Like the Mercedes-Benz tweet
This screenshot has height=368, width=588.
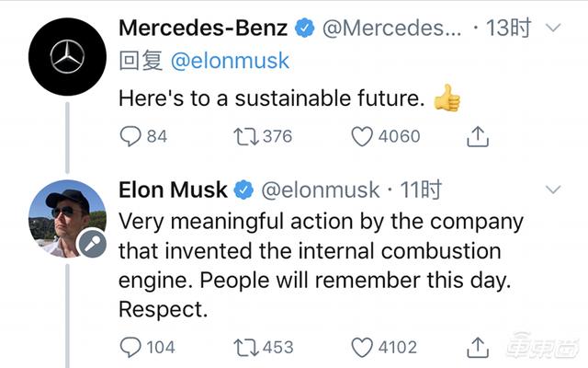(x=364, y=136)
